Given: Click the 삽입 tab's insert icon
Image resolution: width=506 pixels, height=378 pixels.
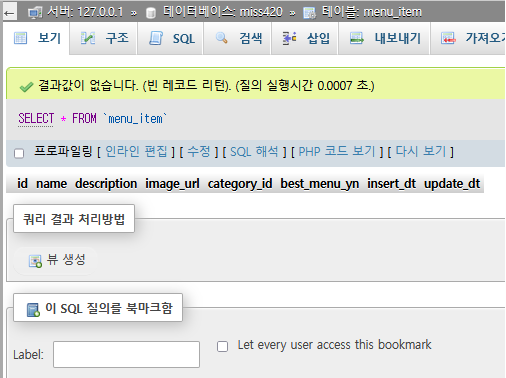Looking at the screenshot, I should tap(289, 38).
